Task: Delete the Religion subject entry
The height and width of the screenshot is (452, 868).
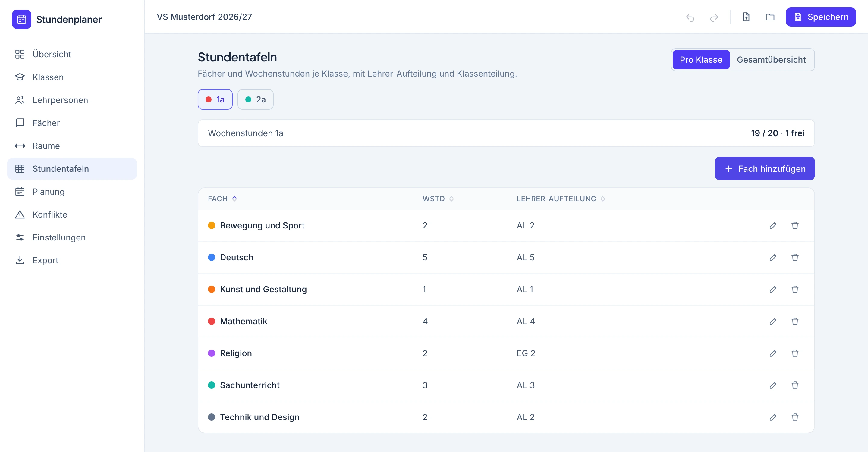Action: 795,353
